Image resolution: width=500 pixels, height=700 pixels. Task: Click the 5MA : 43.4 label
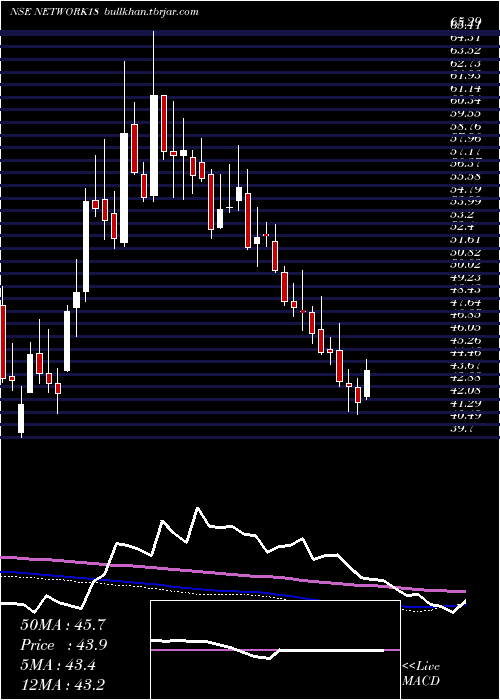[60, 665]
